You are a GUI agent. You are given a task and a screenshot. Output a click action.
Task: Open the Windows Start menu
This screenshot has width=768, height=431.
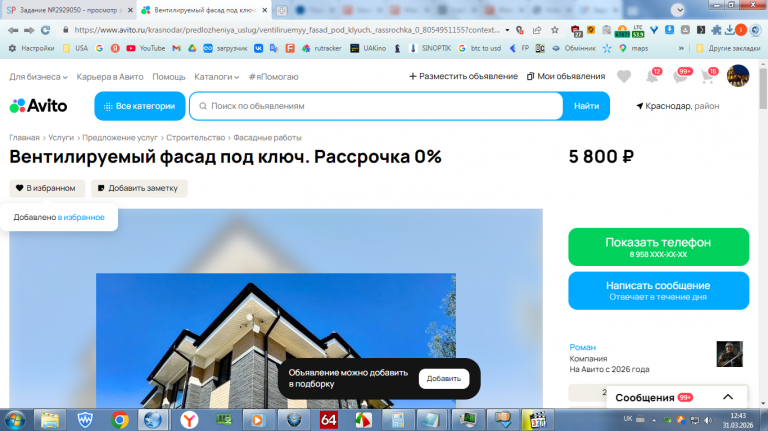15,420
